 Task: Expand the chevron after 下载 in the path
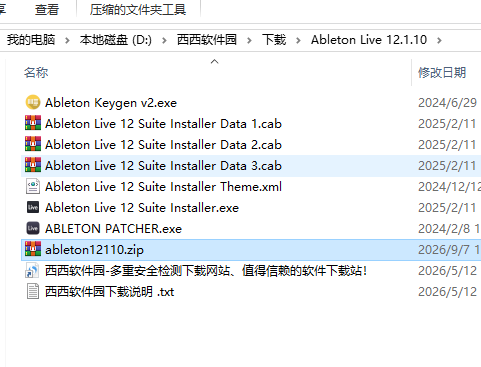click(x=298, y=40)
